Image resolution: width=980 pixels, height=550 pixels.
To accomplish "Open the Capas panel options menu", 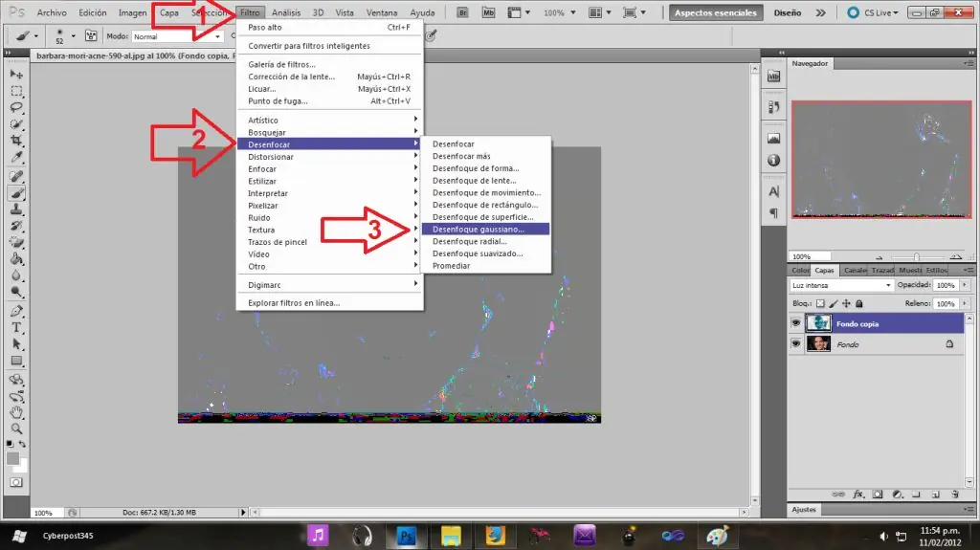I will [x=969, y=270].
